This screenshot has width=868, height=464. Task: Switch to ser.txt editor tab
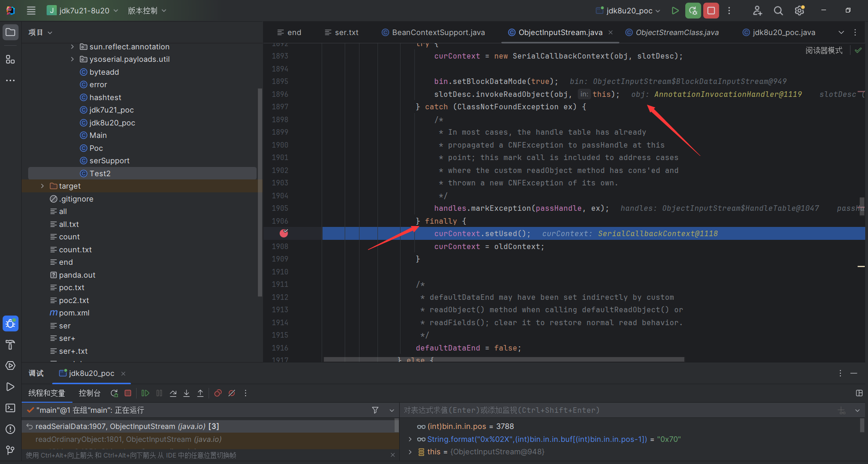tap(341, 32)
